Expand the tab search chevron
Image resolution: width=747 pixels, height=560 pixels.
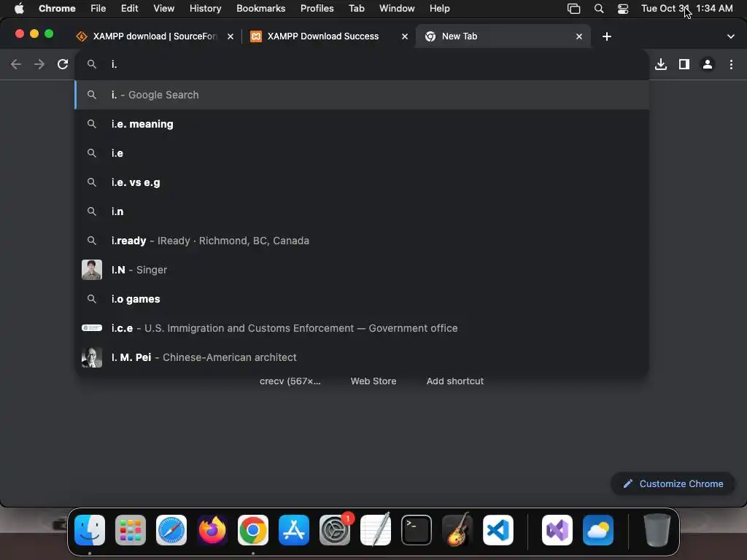coord(730,36)
